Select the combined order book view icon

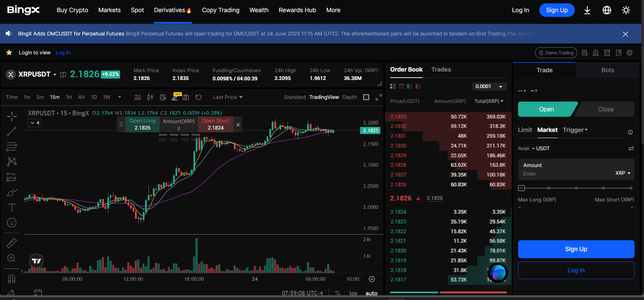(x=393, y=86)
